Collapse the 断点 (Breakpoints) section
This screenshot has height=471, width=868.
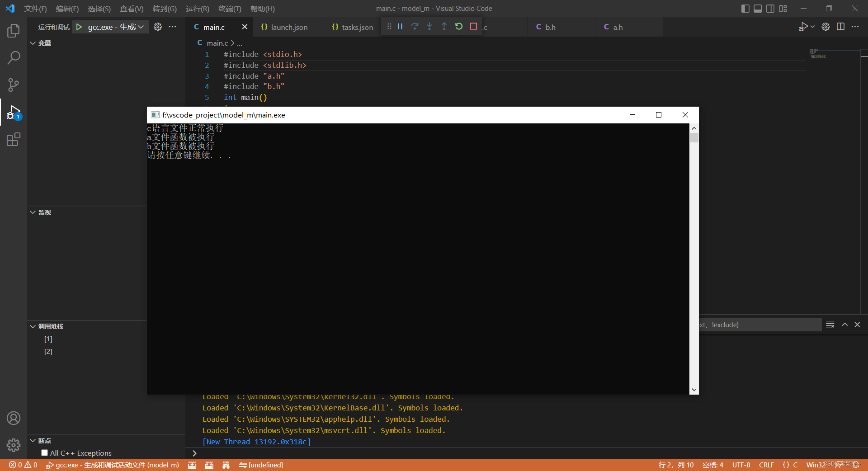click(x=33, y=441)
